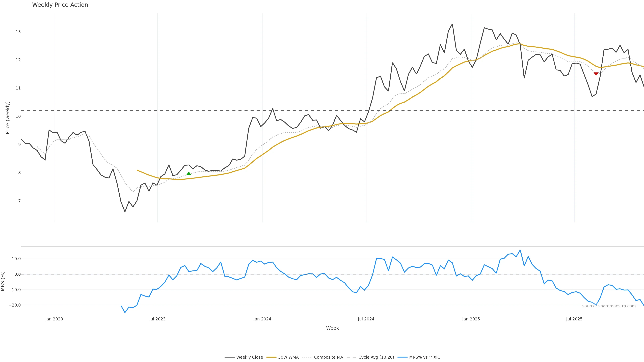
Task: Select the Jan 2024 x-axis label
Action: click(x=262, y=319)
